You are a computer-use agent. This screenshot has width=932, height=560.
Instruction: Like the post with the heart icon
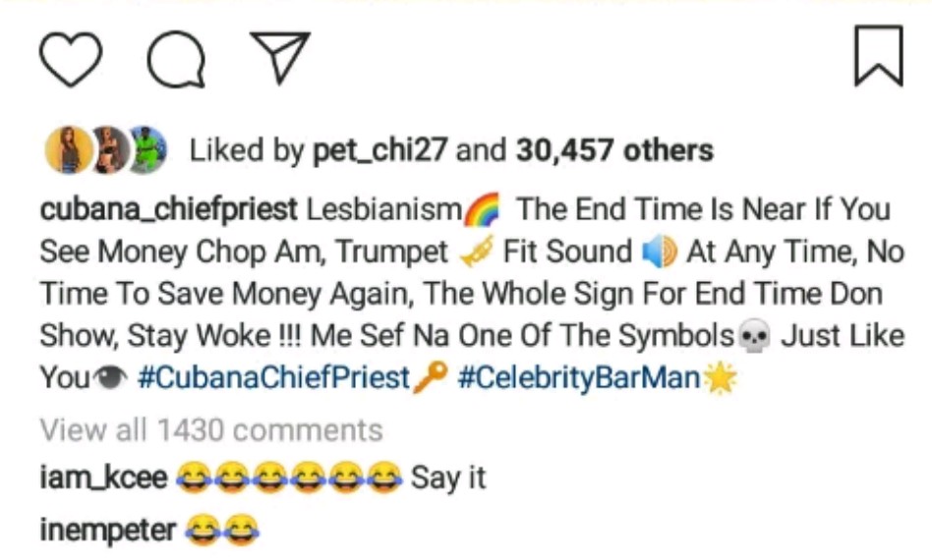click(70, 59)
